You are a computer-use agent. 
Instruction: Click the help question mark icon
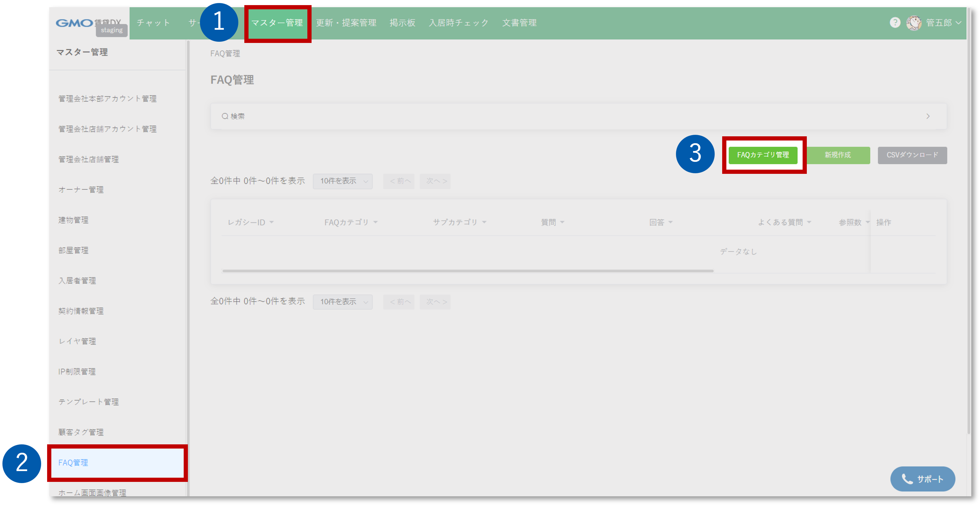[x=896, y=23]
